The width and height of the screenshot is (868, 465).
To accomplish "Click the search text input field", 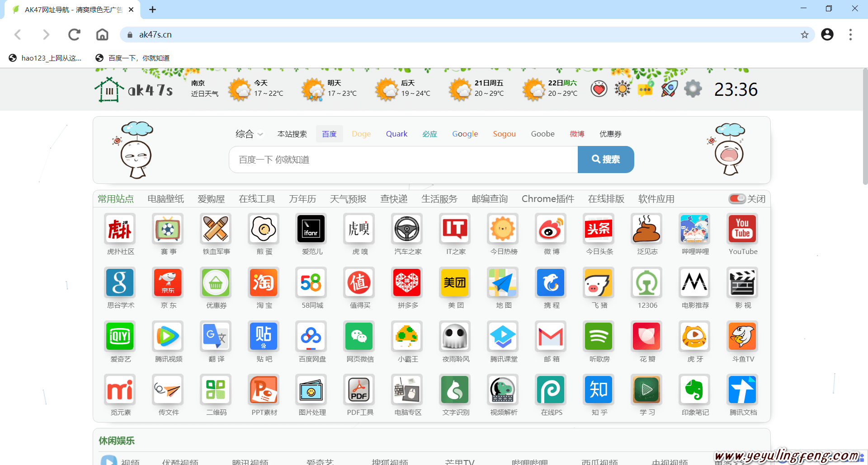I will [x=403, y=160].
